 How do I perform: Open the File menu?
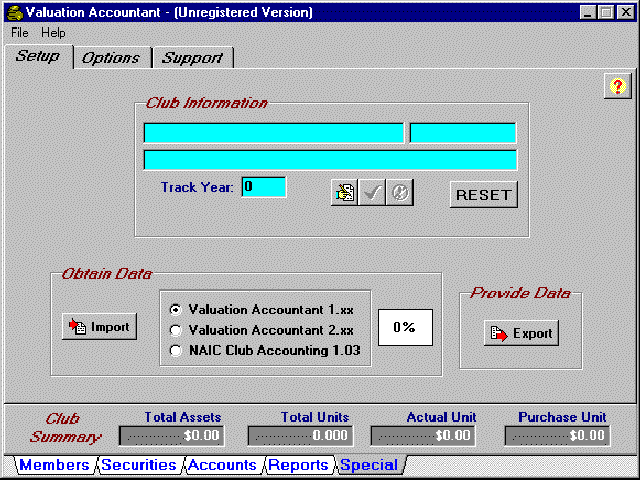[x=20, y=33]
